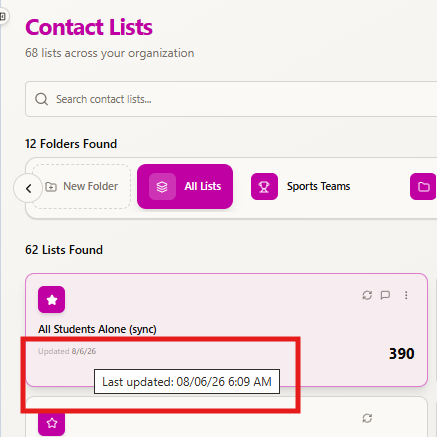Click the Updated 8/6/26 date text
This screenshot has height=437, width=437.
(67, 351)
